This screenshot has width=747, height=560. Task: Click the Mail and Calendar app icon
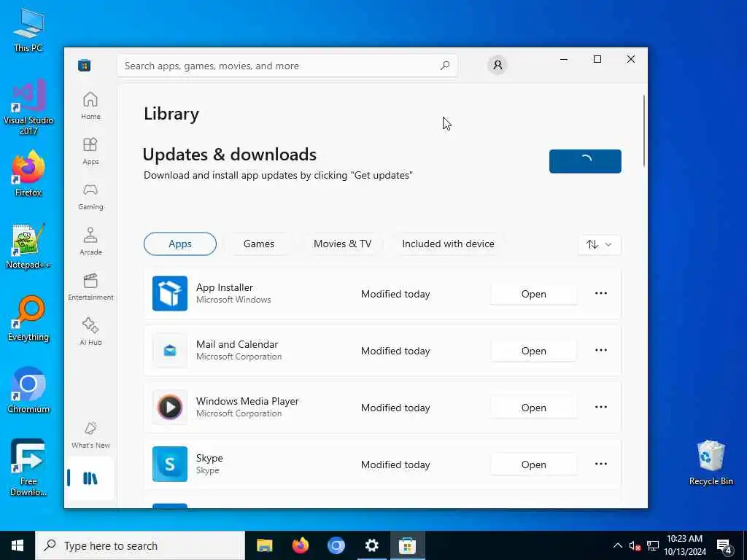point(170,351)
